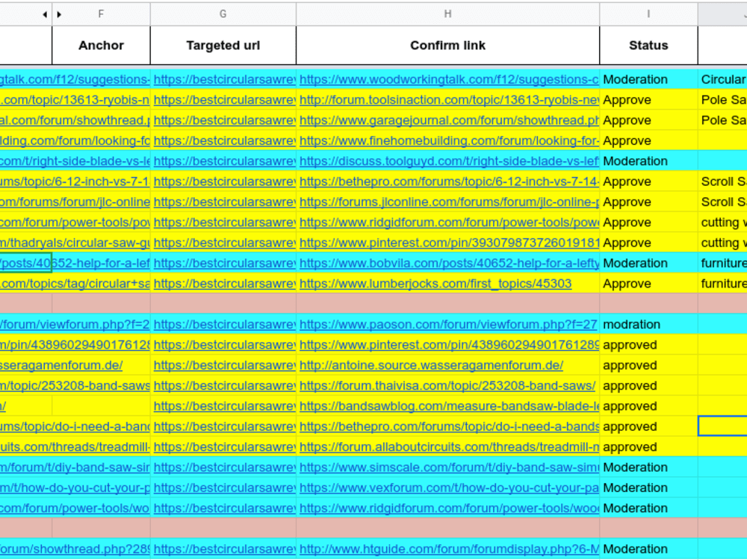Click the left arrow to expand hidden columns
The image size is (747, 560).
tap(45, 14)
